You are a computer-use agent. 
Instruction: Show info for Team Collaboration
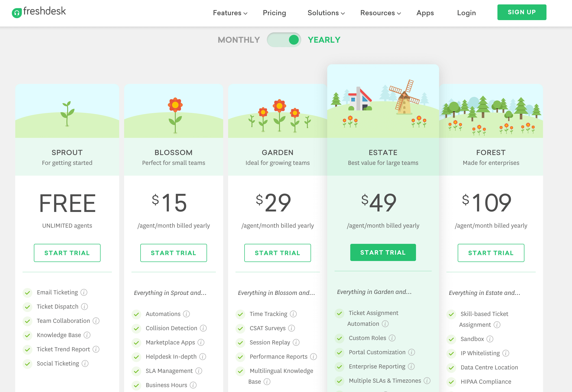pyautogui.click(x=96, y=321)
